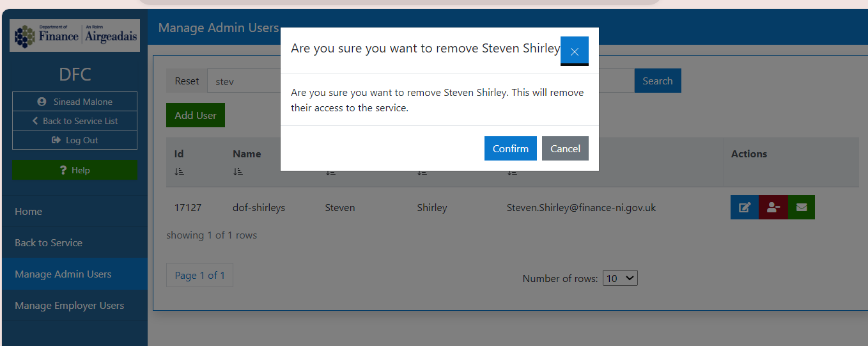Click the red remove user icon

coord(773,207)
